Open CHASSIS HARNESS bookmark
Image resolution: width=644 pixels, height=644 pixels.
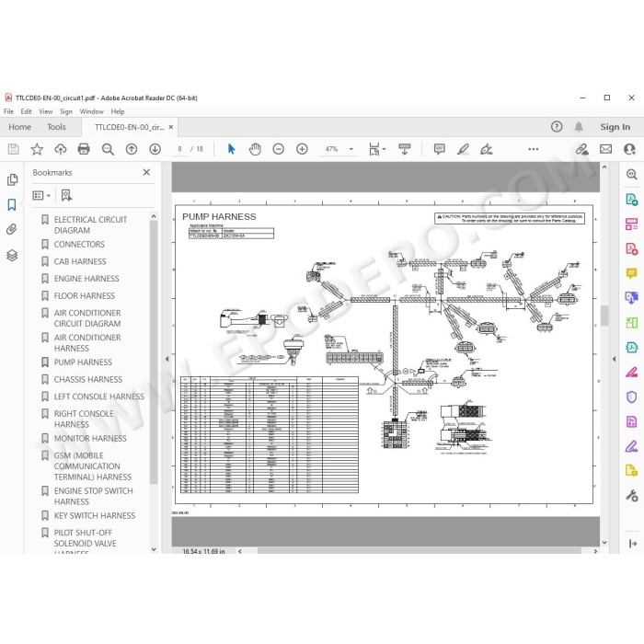pos(88,379)
